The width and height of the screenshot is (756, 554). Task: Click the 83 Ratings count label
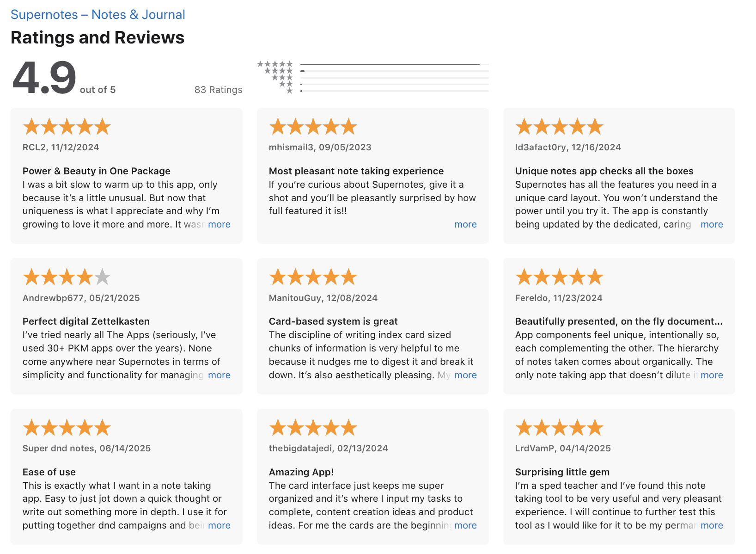[x=219, y=90]
